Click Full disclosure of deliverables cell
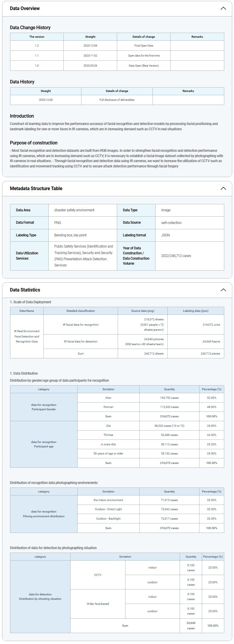This screenshot has width=234, height=644. point(117,100)
